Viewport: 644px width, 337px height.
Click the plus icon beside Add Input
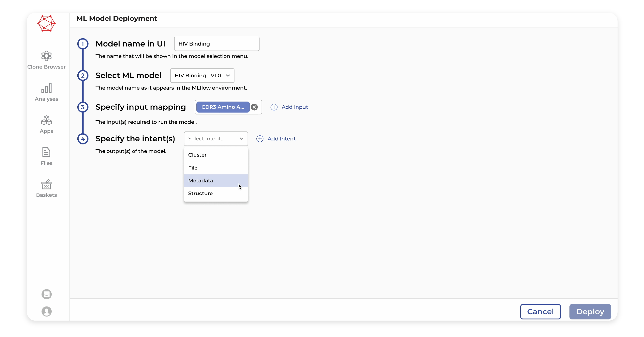point(274,107)
